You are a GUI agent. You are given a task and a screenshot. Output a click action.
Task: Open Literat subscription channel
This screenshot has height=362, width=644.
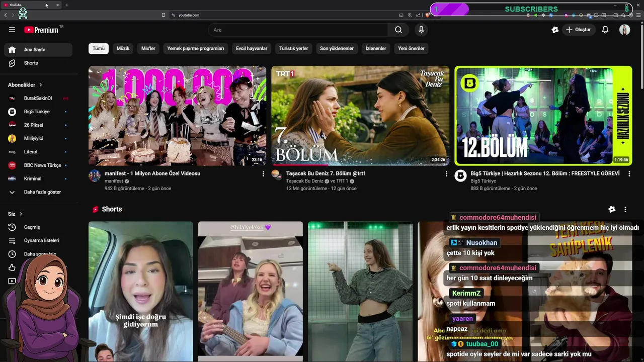[38, 152]
